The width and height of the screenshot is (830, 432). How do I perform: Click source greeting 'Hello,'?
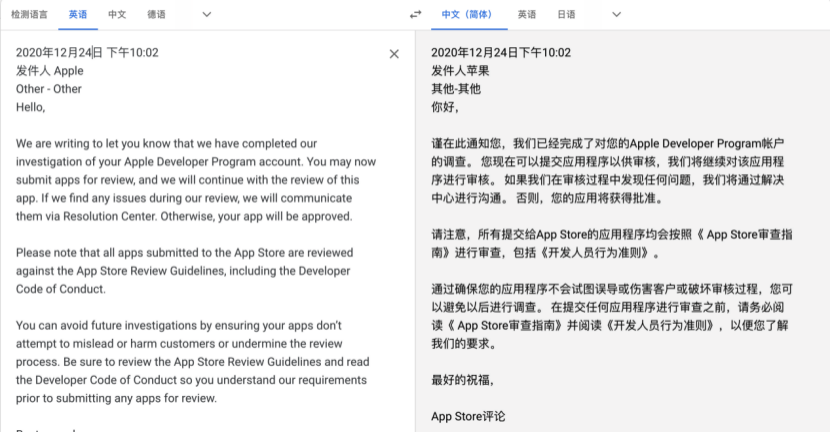pyautogui.click(x=31, y=107)
